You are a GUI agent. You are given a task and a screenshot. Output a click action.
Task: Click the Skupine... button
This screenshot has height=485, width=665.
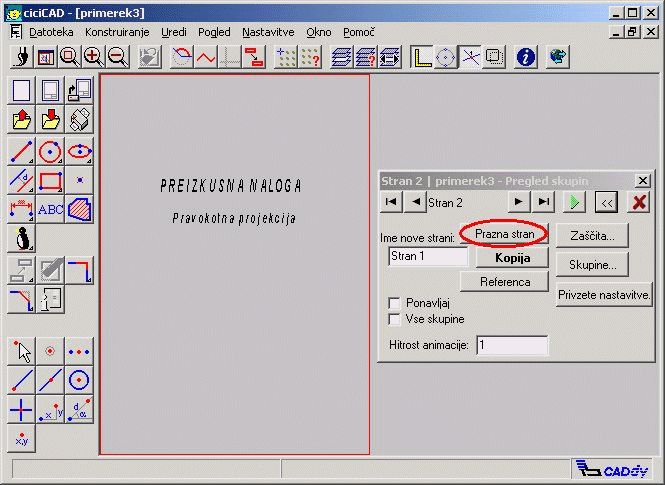point(592,265)
